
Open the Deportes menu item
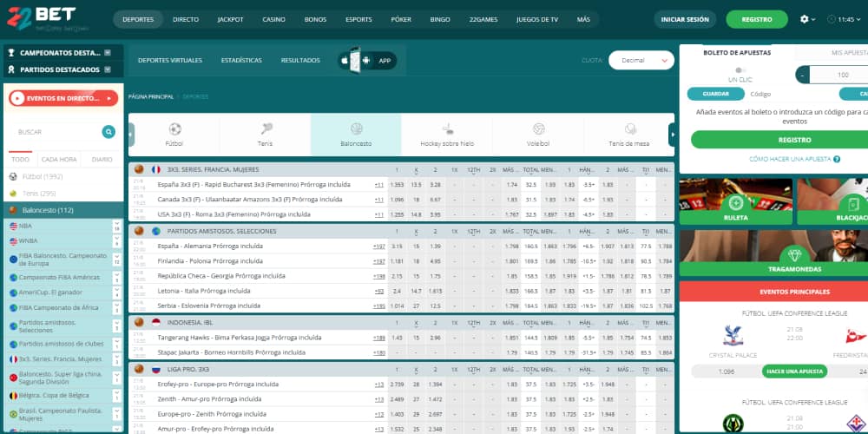pos(138,19)
